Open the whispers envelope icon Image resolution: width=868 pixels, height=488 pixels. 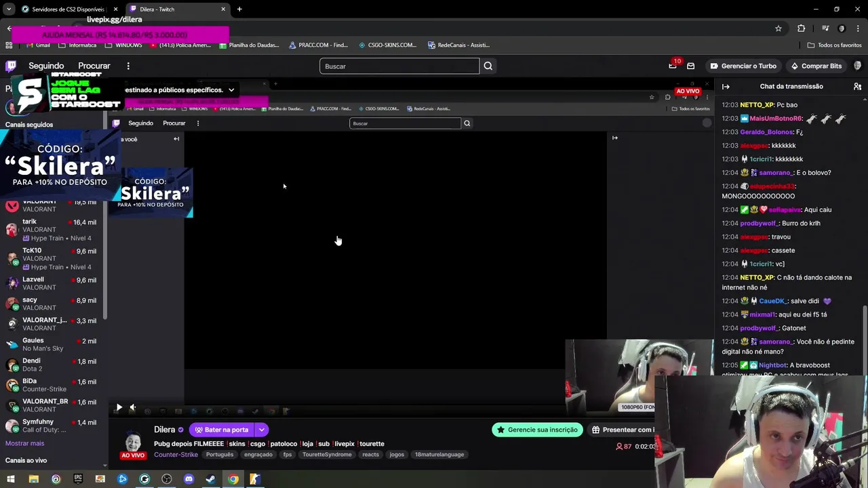[x=691, y=66]
